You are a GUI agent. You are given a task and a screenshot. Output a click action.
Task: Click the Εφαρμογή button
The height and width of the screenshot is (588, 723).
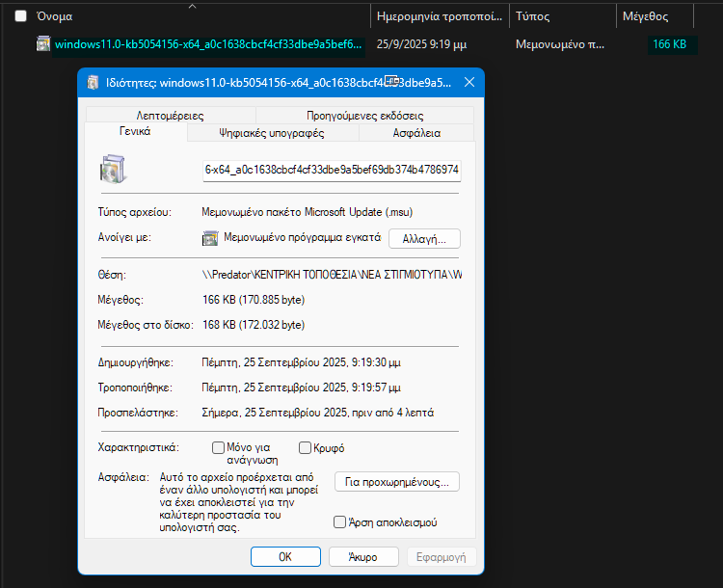click(442, 556)
